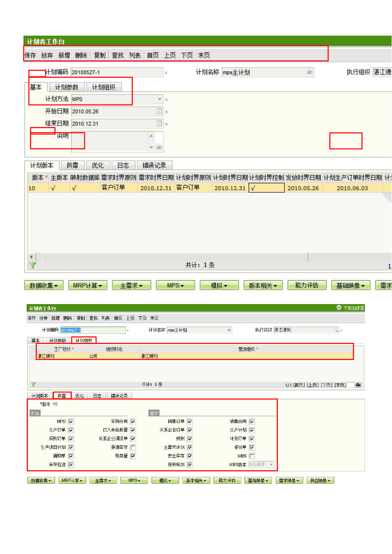Viewport: 392px width, 554px height.
Task: Click 复制 in the upper toolbar
Action: 100,55
